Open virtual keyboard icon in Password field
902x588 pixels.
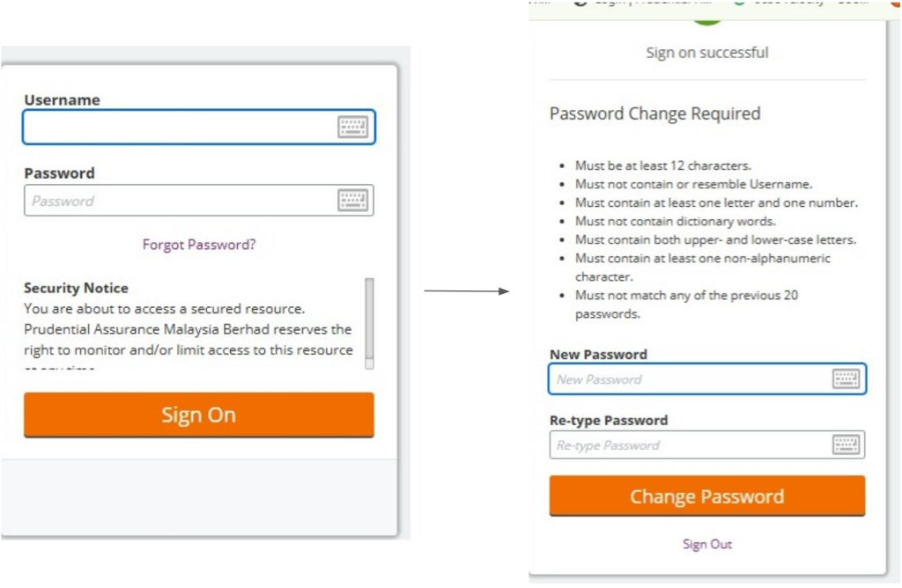[x=353, y=200]
